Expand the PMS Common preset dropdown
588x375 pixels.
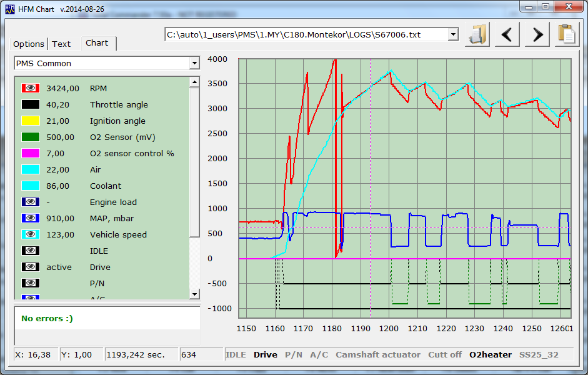point(194,63)
